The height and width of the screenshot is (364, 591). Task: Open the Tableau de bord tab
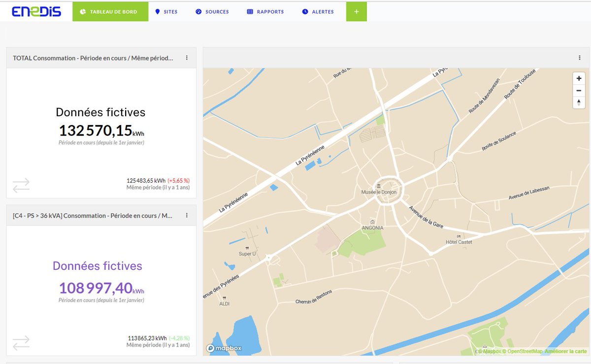pyautogui.click(x=110, y=11)
